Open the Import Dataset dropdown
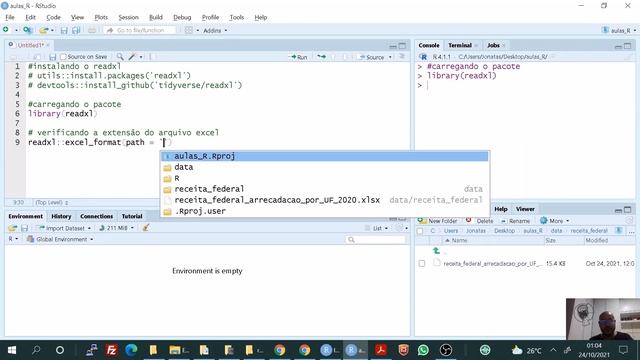 tap(65, 228)
